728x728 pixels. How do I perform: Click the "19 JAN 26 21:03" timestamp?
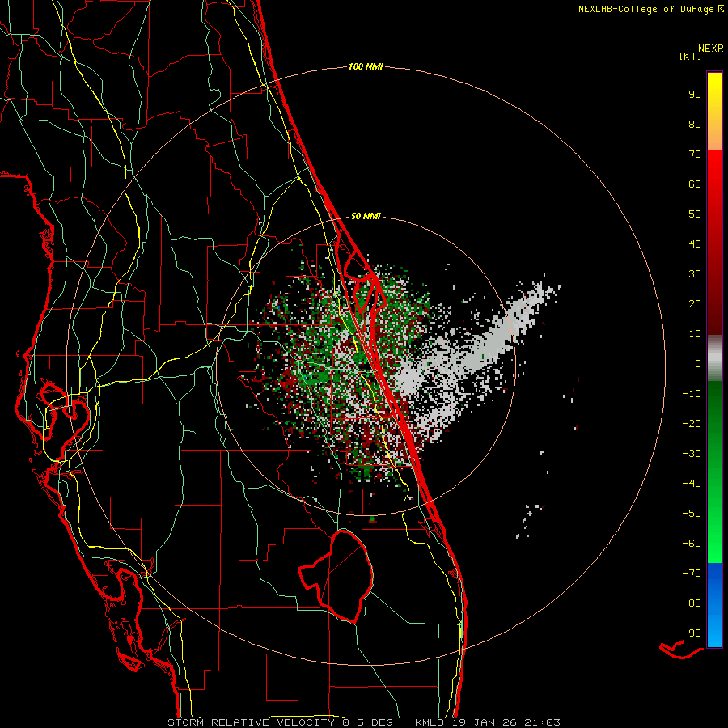click(506, 722)
